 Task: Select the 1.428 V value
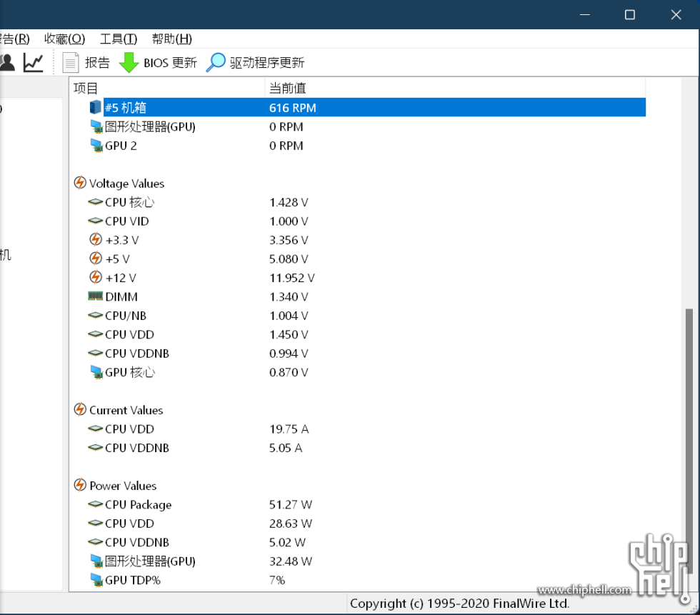point(289,202)
